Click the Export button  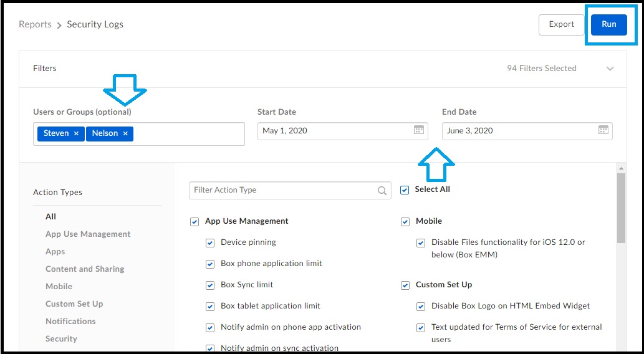(562, 25)
